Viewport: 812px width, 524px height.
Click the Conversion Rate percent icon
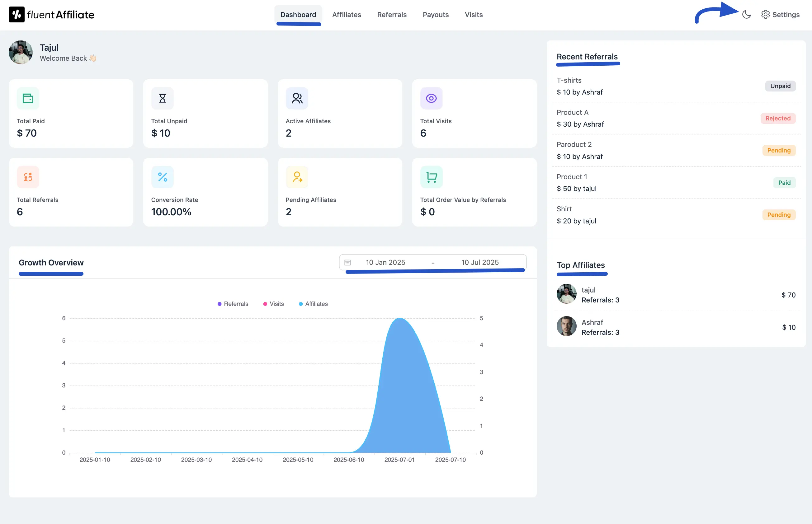(163, 177)
